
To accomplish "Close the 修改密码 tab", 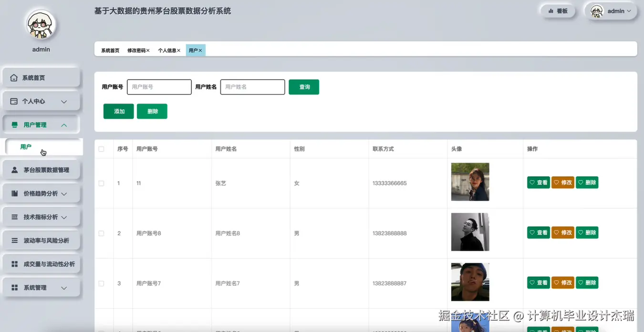I will pyautogui.click(x=148, y=51).
